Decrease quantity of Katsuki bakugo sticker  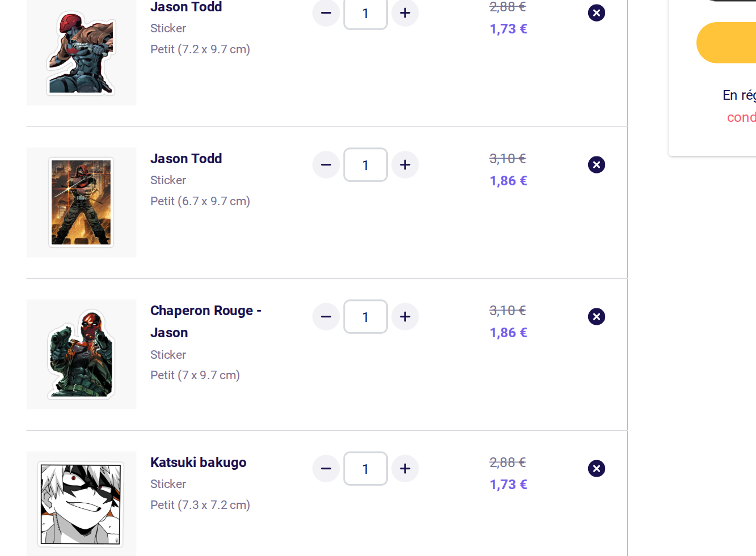pos(326,469)
